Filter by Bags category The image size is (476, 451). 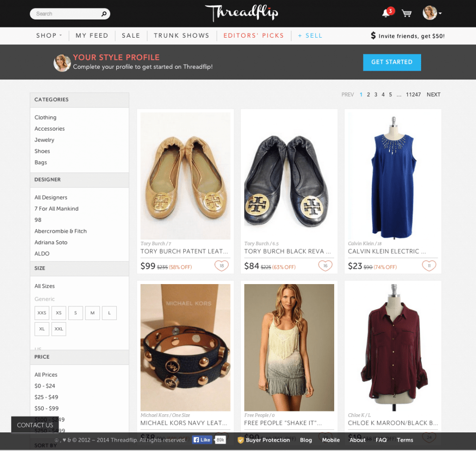(41, 162)
